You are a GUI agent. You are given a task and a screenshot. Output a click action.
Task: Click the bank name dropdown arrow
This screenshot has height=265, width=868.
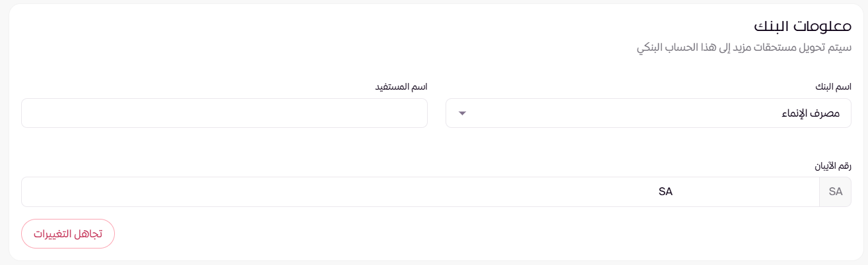462,113
